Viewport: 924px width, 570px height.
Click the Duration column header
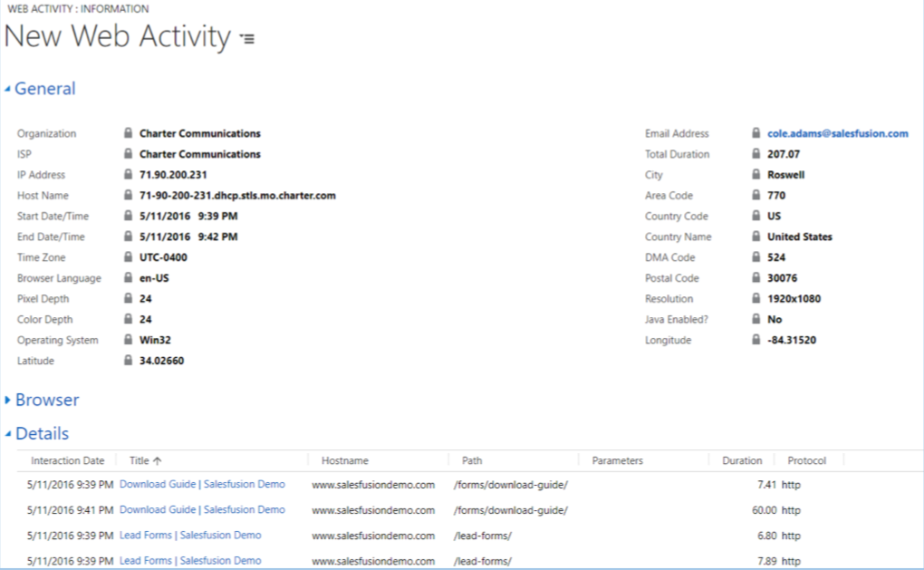(741, 460)
